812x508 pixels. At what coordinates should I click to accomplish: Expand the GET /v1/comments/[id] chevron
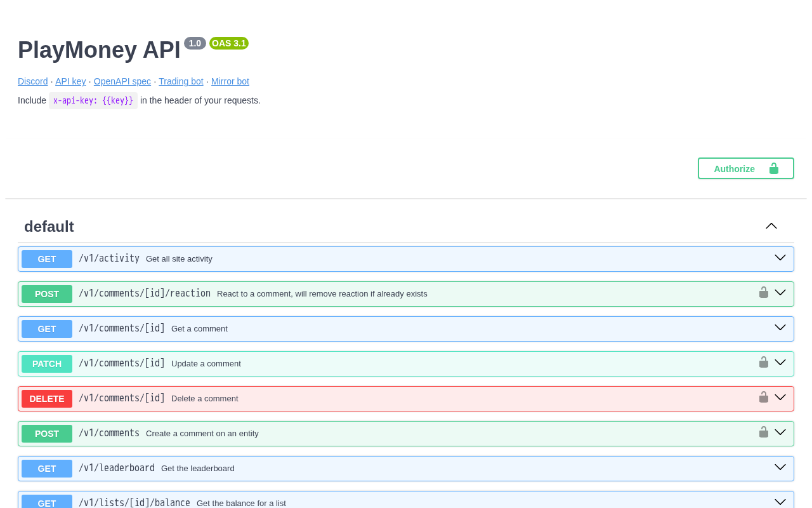[x=780, y=328]
